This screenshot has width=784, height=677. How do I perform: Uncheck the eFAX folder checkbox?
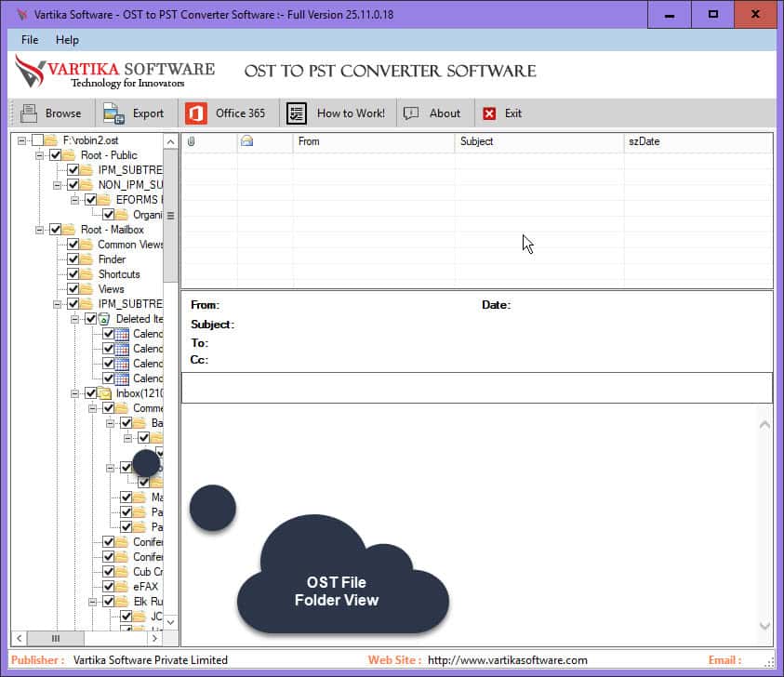pos(109,587)
